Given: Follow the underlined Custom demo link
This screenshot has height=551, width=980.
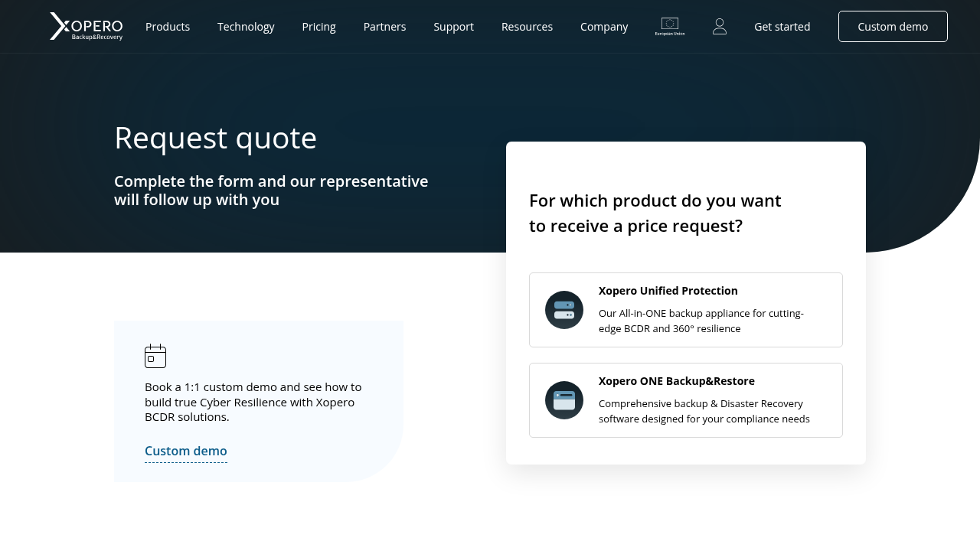Looking at the screenshot, I should [186, 451].
